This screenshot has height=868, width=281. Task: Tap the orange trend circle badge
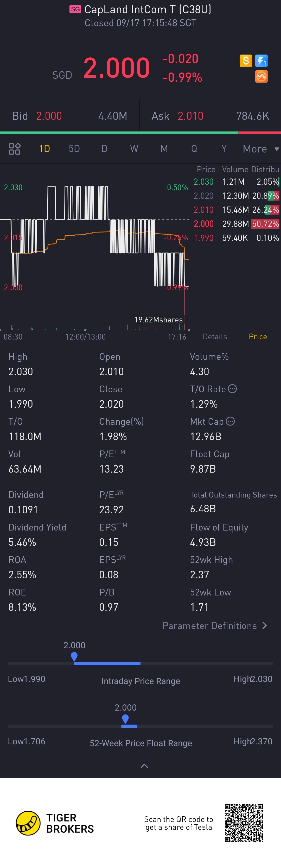tap(261, 76)
